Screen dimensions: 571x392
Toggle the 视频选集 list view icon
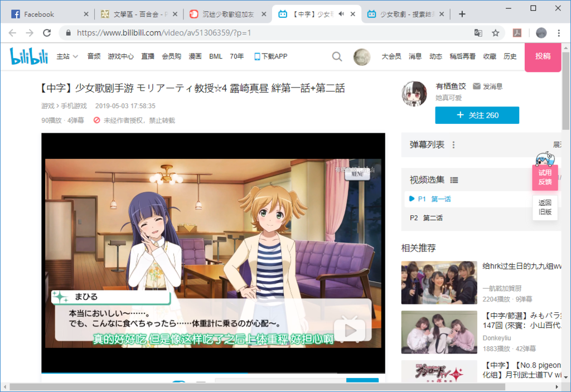[454, 180]
